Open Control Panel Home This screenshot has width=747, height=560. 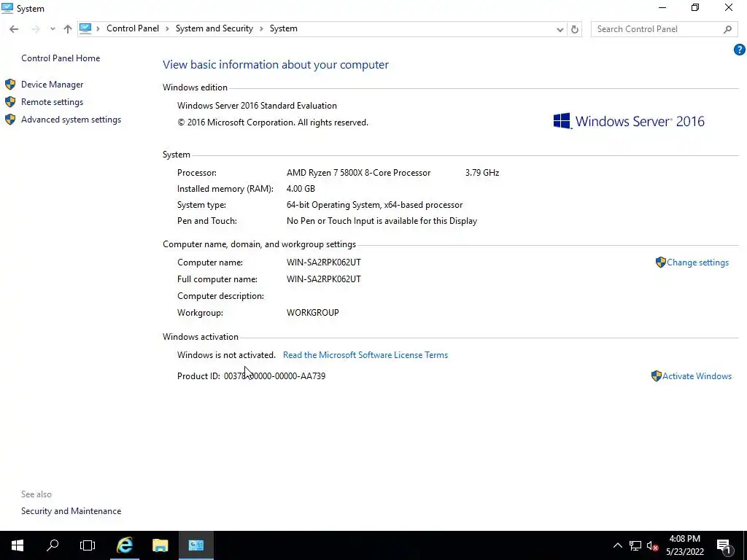coord(61,58)
